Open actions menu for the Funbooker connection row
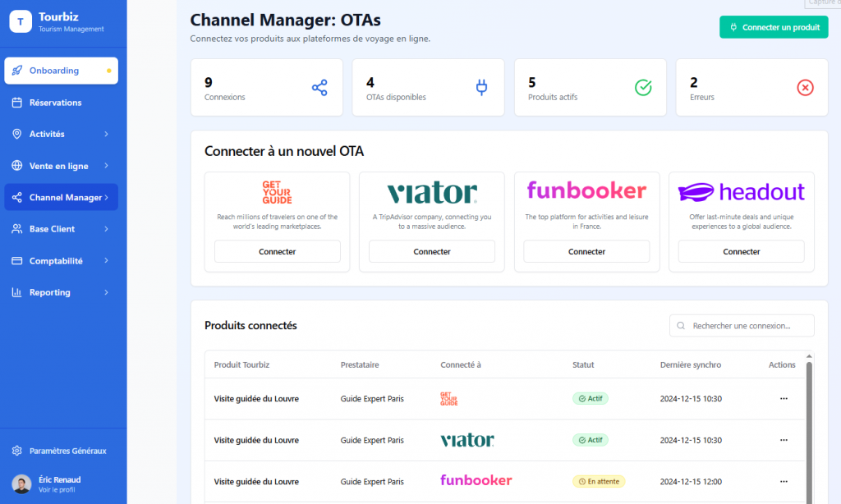Screen dimensions: 841x504 tap(783, 482)
